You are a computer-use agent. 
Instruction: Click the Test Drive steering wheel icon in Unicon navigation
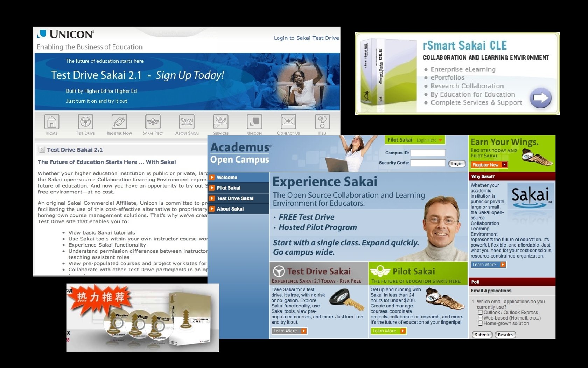[x=85, y=122]
